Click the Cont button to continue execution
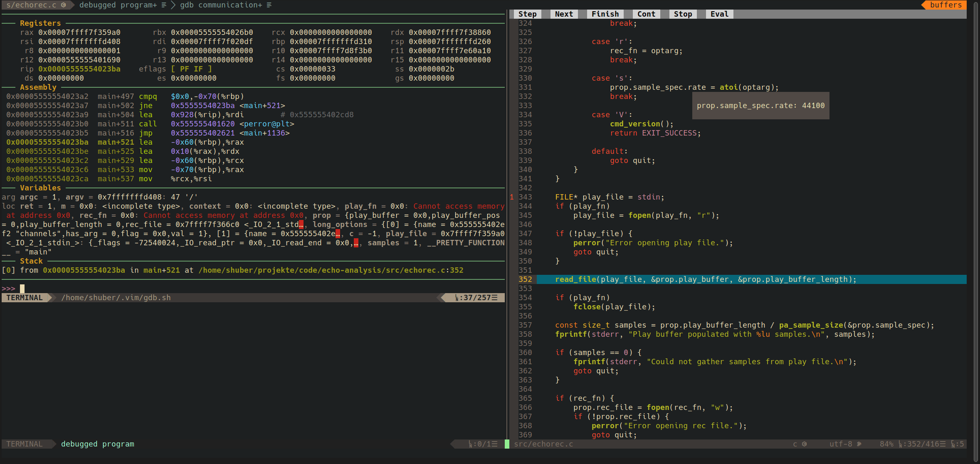The height and width of the screenshot is (464, 980). pos(646,14)
